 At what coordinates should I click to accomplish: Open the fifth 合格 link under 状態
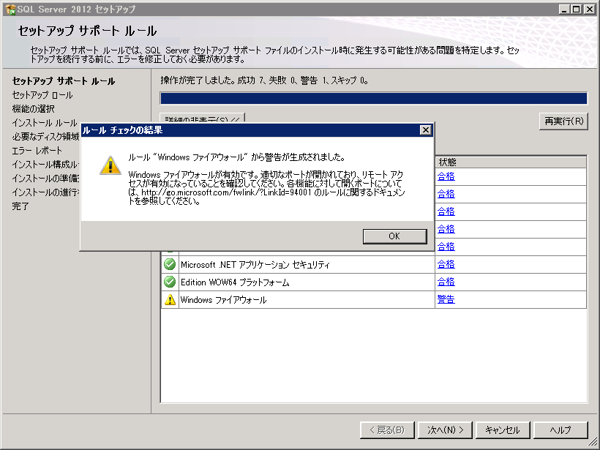(x=446, y=247)
